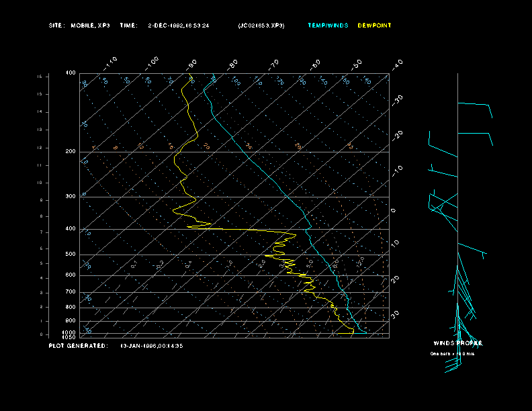
Task: Click the 11 mark on left height scale
Action: pos(40,165)
